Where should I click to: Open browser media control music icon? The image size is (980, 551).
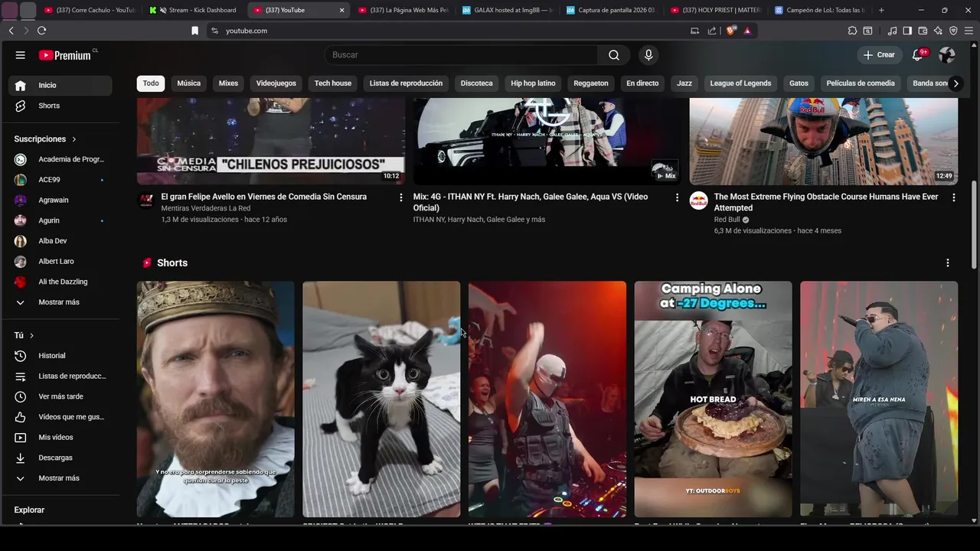point(892,31)
